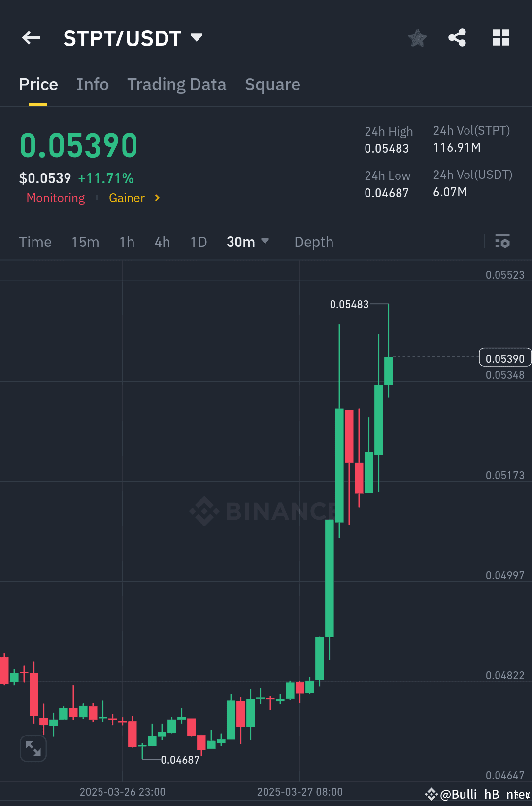Toggle the star to favorite STPT/USDT pair
Image resolution: width=532 pixels, height=806 pixels.
click(417, 37)
